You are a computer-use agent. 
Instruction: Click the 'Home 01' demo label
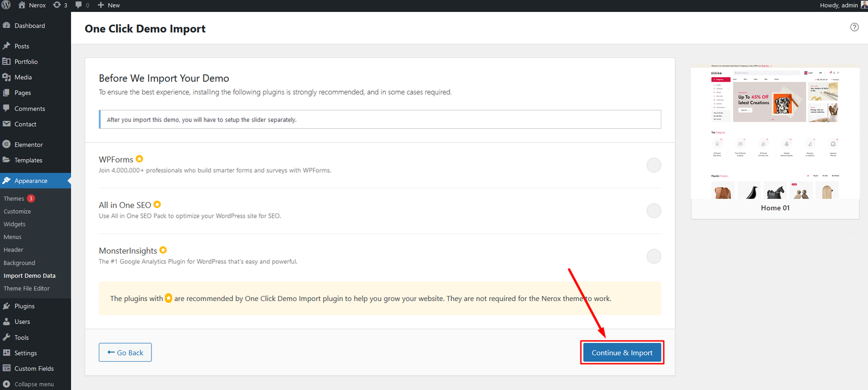click(775, 208)
